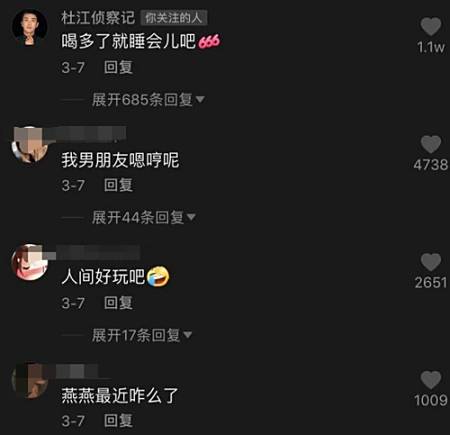This screenshot has width=450, height=435.
Task: Like the 燕燕最近咋么了 comment
Action: pyautogui.click(x=431, y=380)
